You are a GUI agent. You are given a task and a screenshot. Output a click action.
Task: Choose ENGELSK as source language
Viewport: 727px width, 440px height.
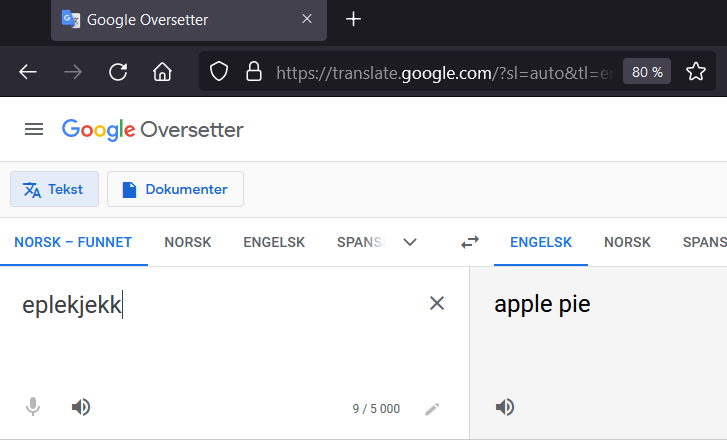[274, 242]
